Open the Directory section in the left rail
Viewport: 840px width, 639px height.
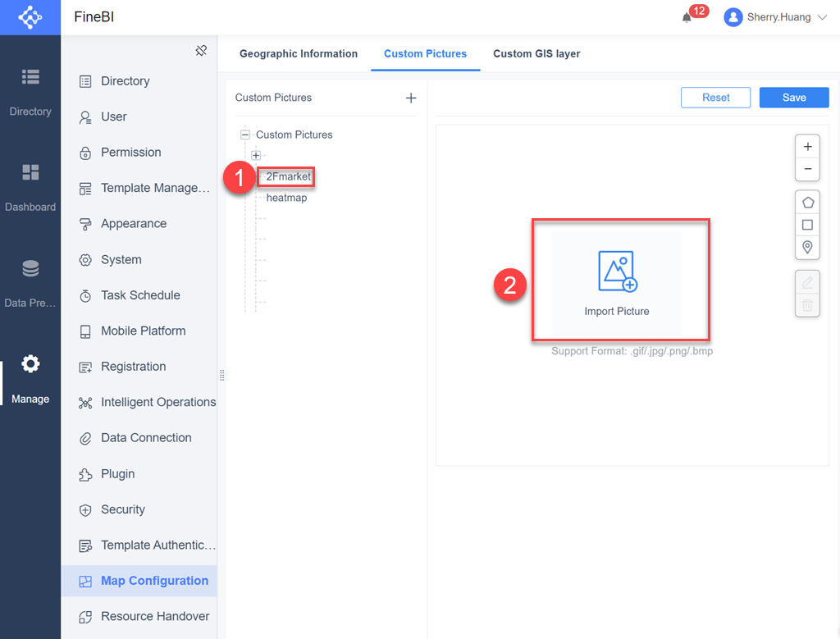pos(30,92)
